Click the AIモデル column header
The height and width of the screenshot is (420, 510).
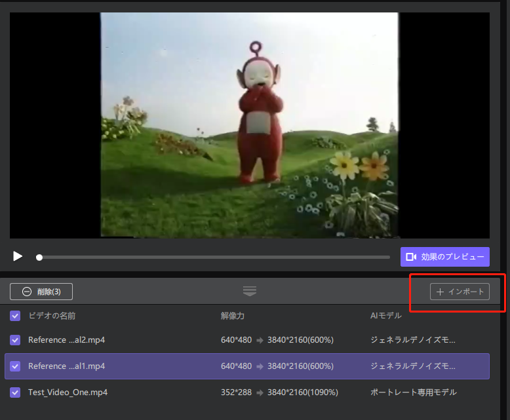pyautogui.click(x=386, y=316)
